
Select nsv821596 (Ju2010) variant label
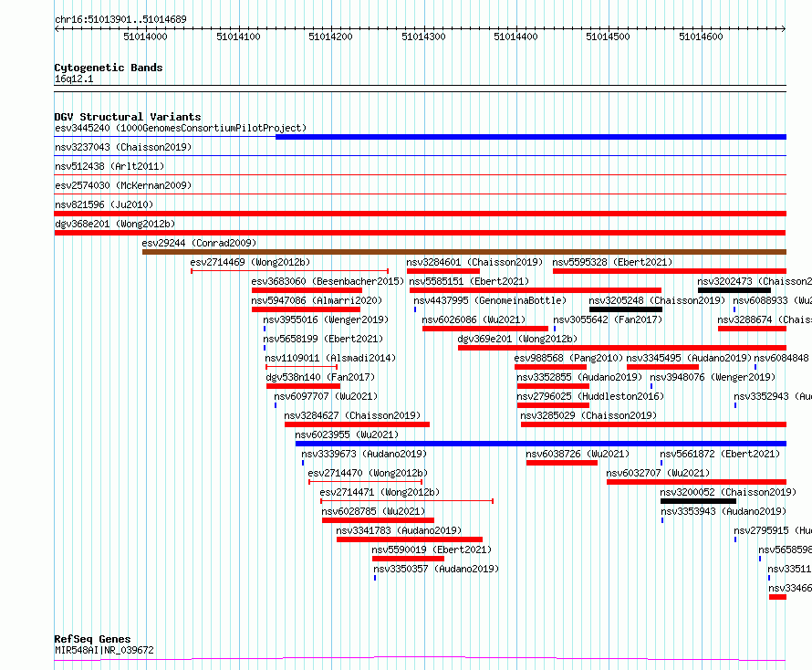tap(104, 204)
